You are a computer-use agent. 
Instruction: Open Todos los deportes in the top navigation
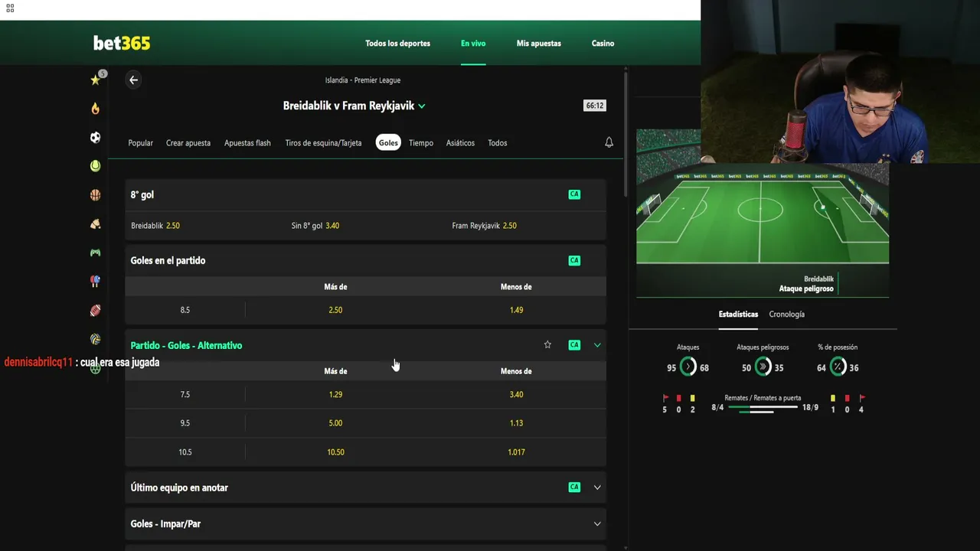pyautogui.click(x=397, y=44)
